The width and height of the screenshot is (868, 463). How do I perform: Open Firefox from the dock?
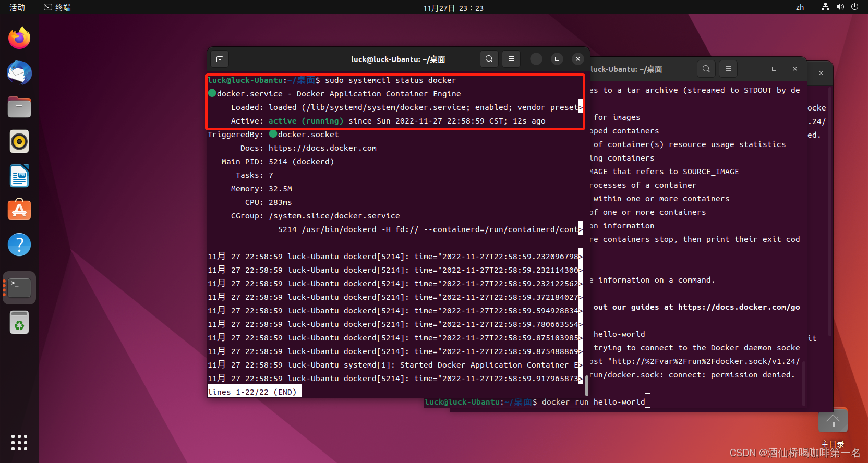pos(19,38)
